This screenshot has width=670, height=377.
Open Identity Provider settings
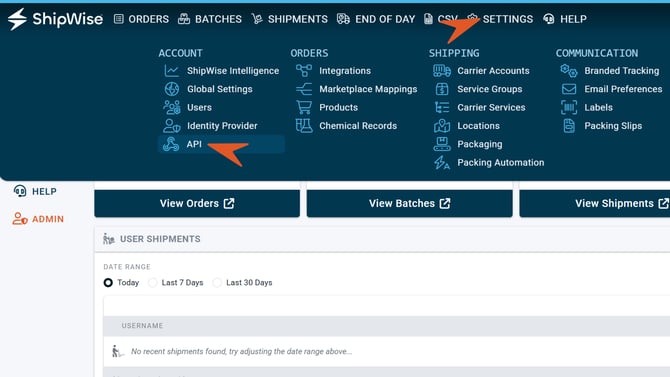[x=222, y=126]
